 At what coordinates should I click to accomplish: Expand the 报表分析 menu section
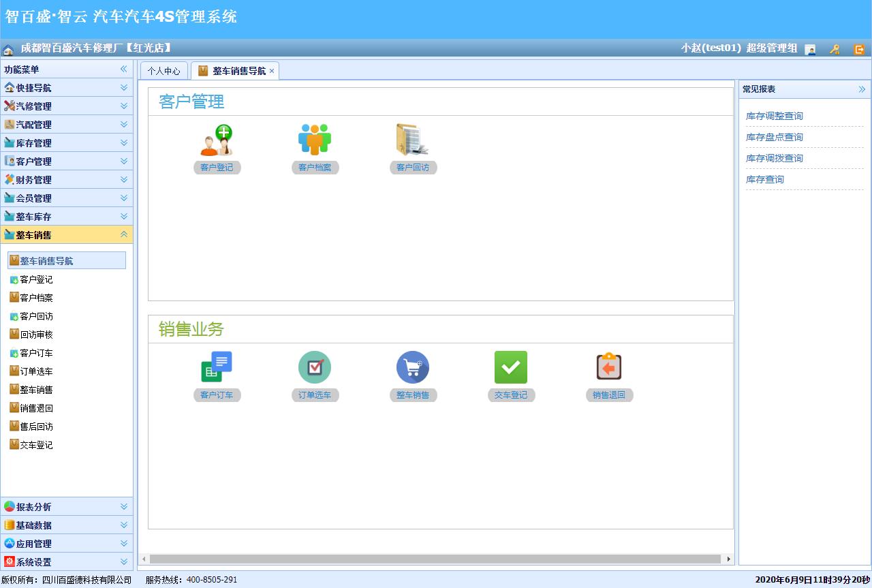124,506
